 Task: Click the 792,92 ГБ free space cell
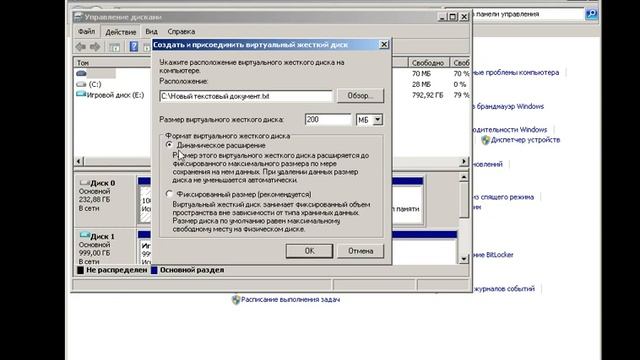coord(428,95)
